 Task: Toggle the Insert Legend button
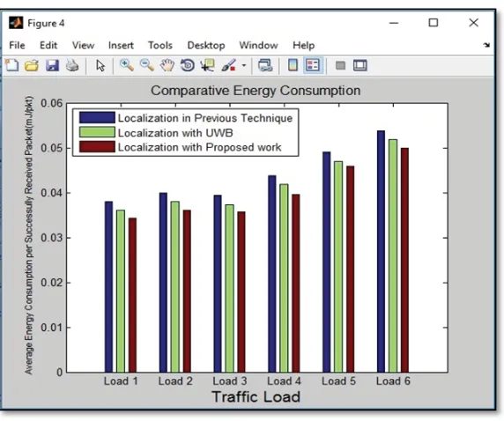(x=313, y=65)
